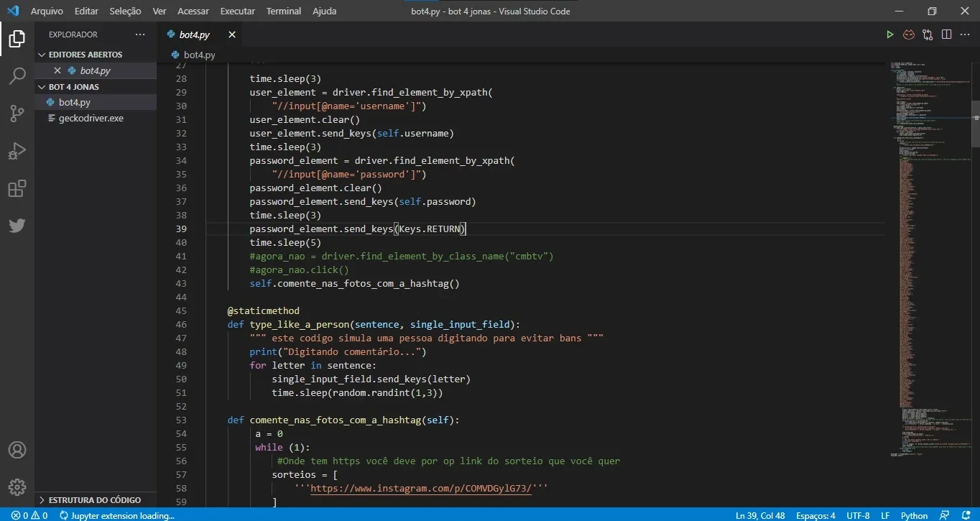Click line number 53 in the gutter
This screenshot has height=521, width=980.
point(180,420)
